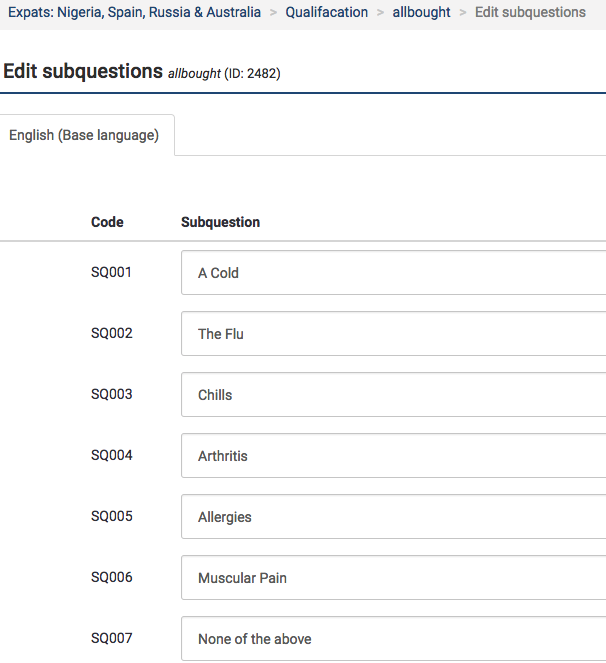The width and height of the screenshot is (606, 663).
Task: Edit the 'Arthritis' subquestion field
Action: pyautogui.click(x=393, y=456)
